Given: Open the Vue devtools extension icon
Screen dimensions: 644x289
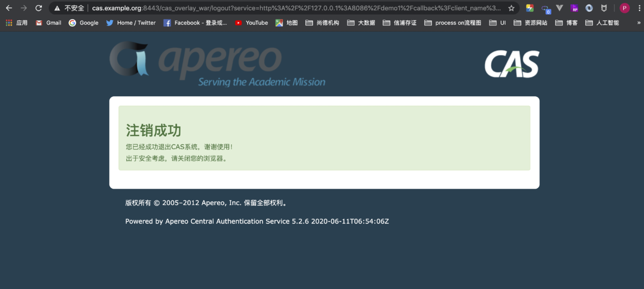Looking at the screenshot, I should 559,8.
